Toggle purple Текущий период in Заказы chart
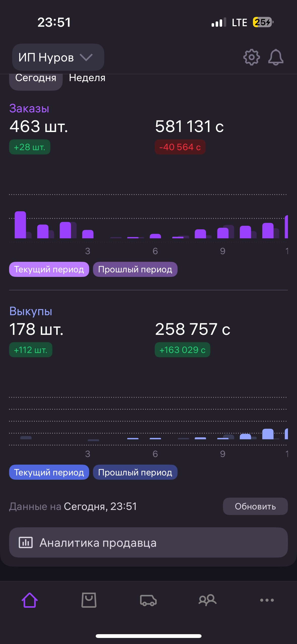The image size is (297, 644). [x=49, y=269]
